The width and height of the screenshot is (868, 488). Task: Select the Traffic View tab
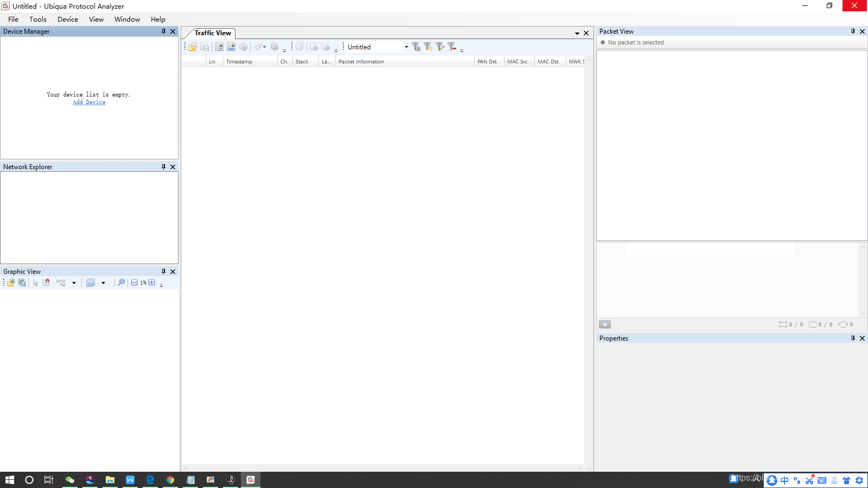(213, 33)
